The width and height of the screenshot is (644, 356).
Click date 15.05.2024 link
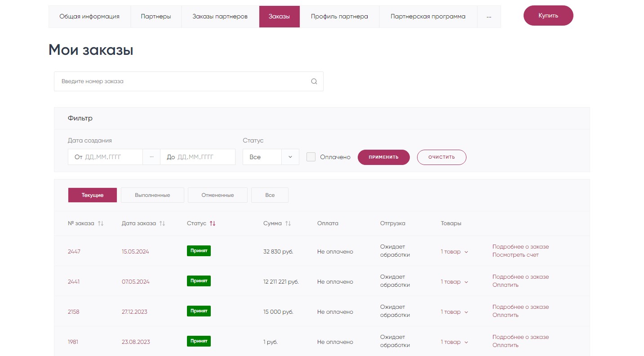[135, 252]
